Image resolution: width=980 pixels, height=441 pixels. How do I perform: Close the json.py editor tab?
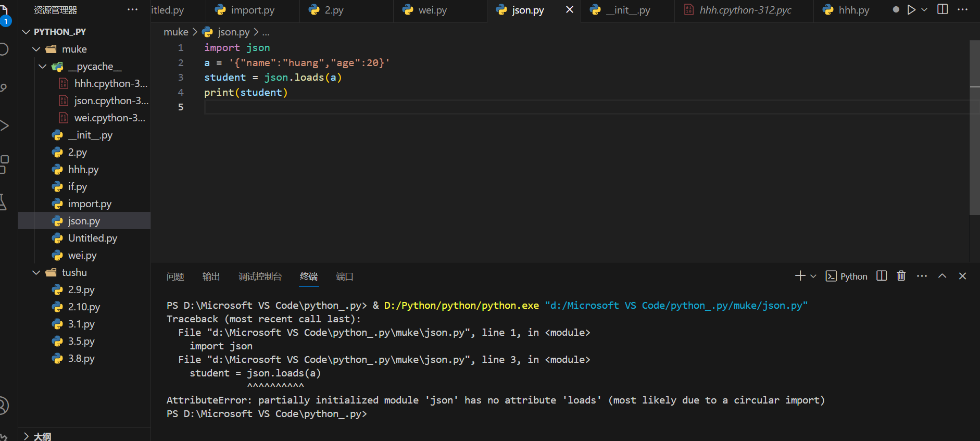pyautogui.click(x=570, y=9)
